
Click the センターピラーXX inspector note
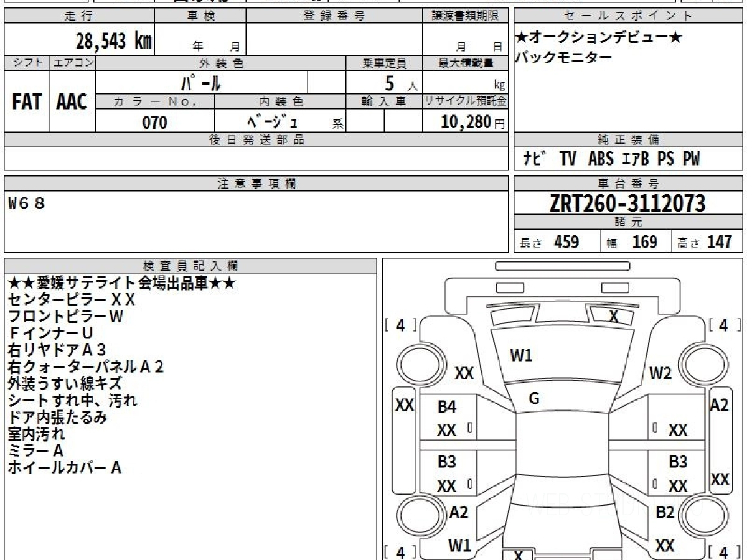[x=71, y=299]
